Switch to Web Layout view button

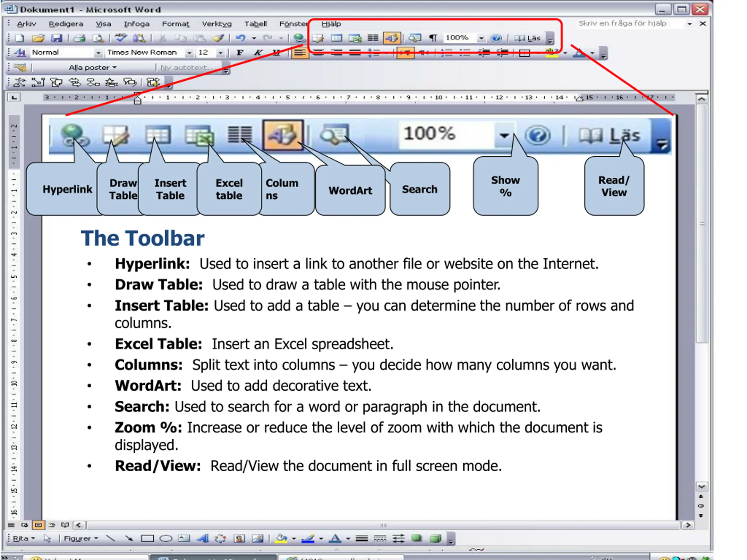(24, 525)
